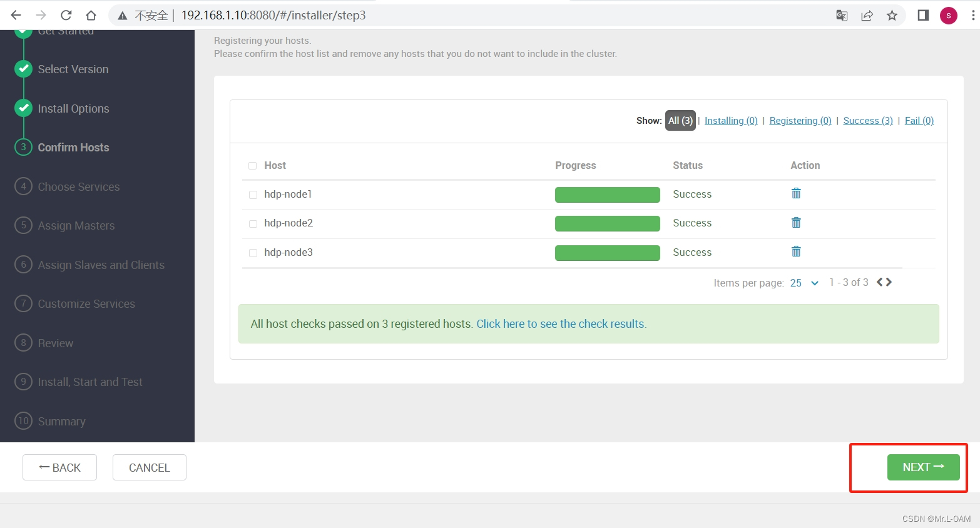The image size is (980, 528).
Task: Click the Status column header
Action: coord(688,165)
